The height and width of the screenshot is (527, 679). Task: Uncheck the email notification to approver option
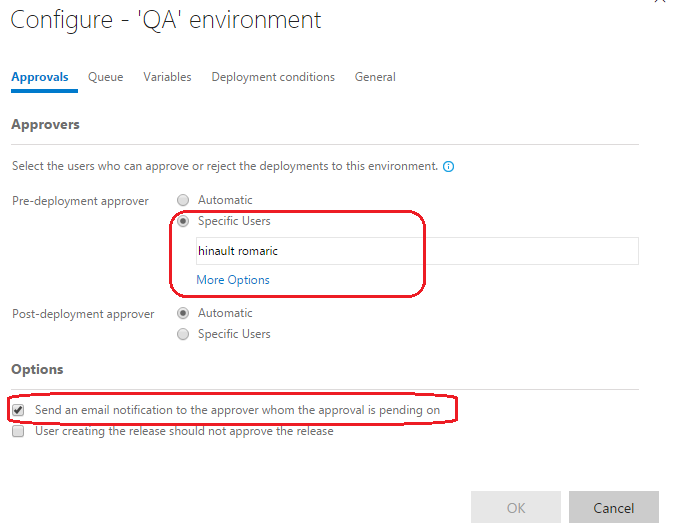click(18, 410)
